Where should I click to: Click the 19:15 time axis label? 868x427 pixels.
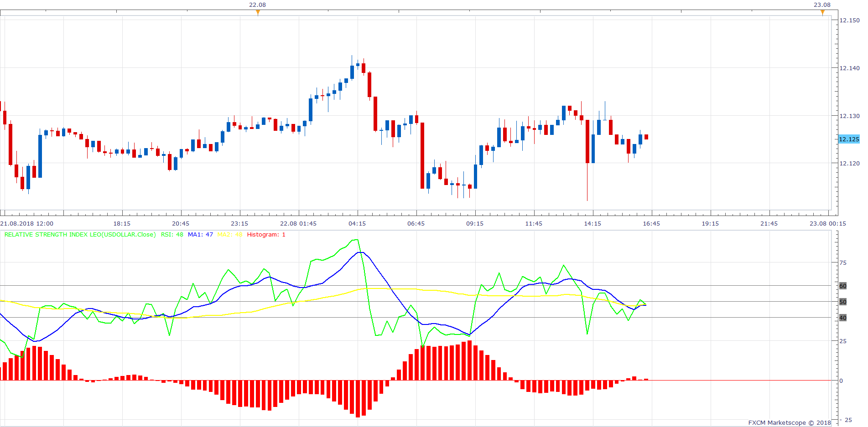click(710, 224)
